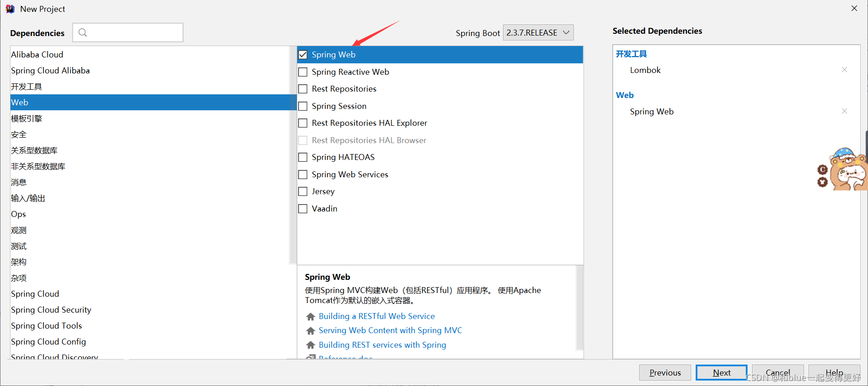Check the Spring HATEOAS checkbox

coord(303,157)
